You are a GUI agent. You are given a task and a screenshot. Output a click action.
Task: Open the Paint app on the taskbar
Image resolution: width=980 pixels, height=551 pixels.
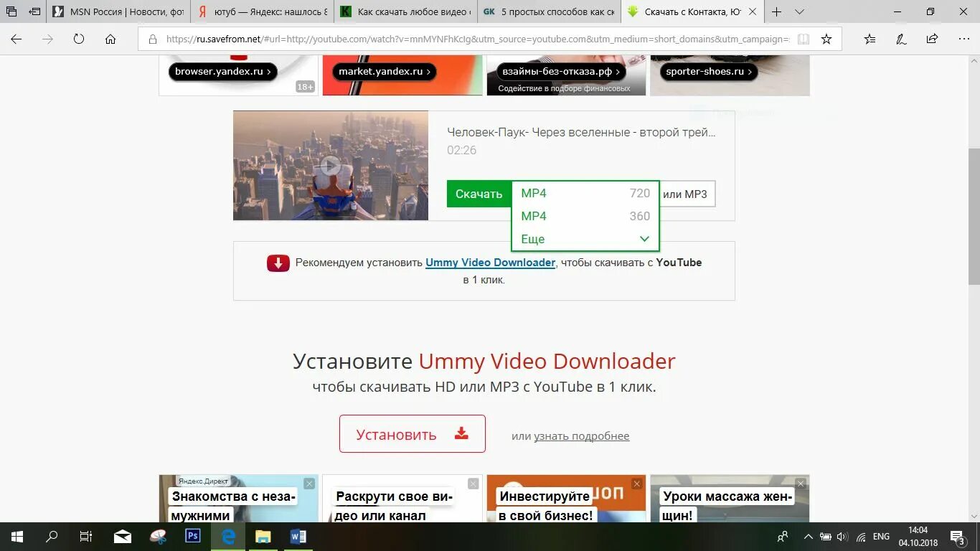click(158, 536)
